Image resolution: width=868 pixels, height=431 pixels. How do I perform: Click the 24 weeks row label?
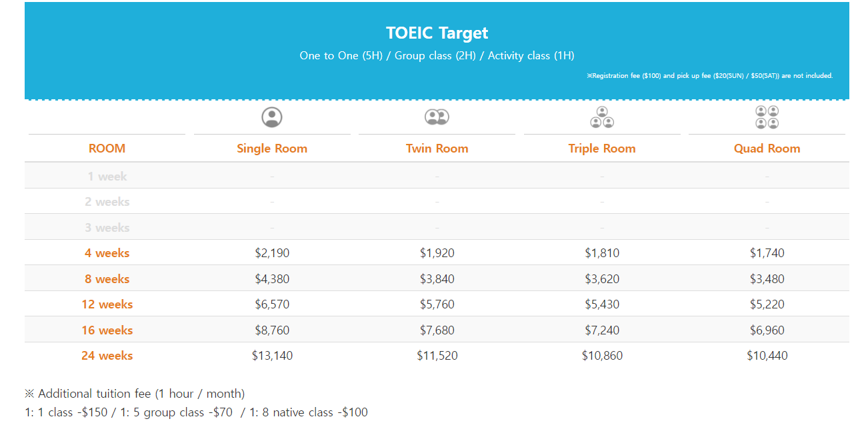point(107,356)
